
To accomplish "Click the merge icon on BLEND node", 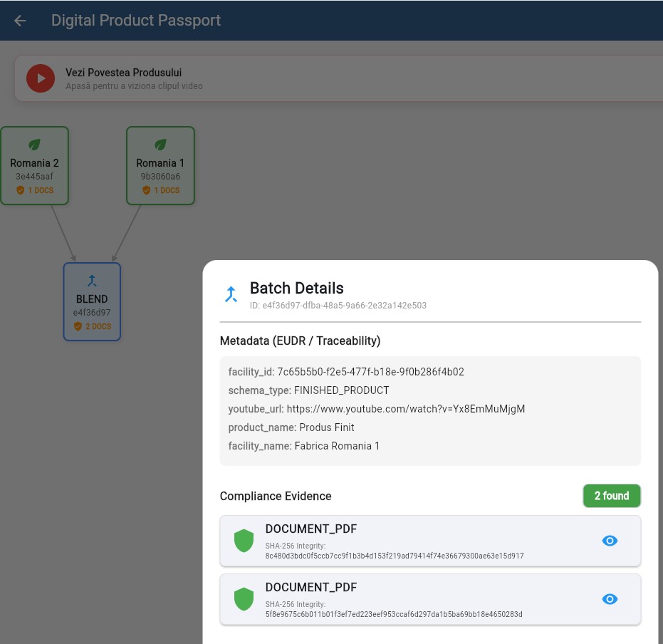I will point(92,281).
